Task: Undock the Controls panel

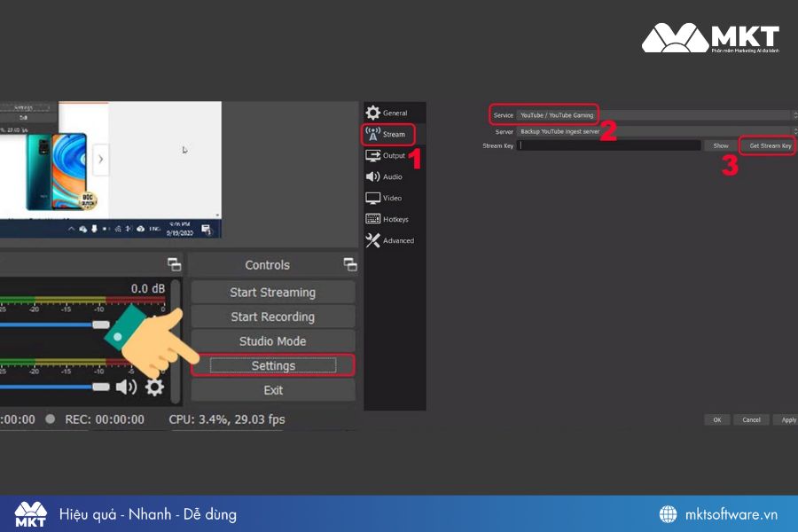Action: [x=350, y=264]
